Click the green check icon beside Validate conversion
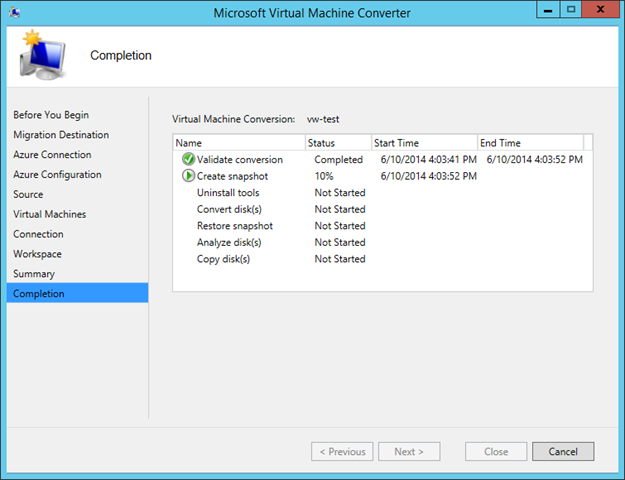 (188, 159)
